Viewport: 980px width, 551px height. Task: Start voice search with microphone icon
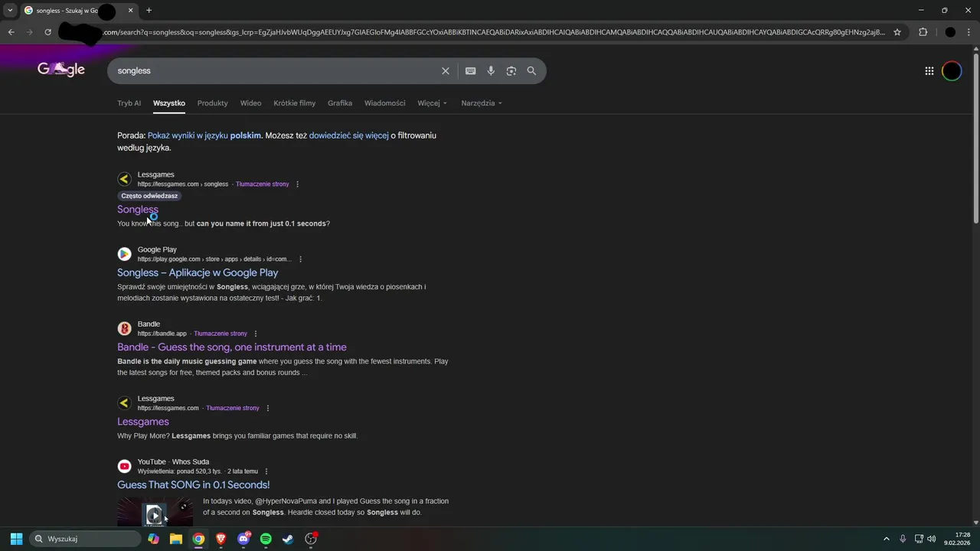[x=491, y=70]
